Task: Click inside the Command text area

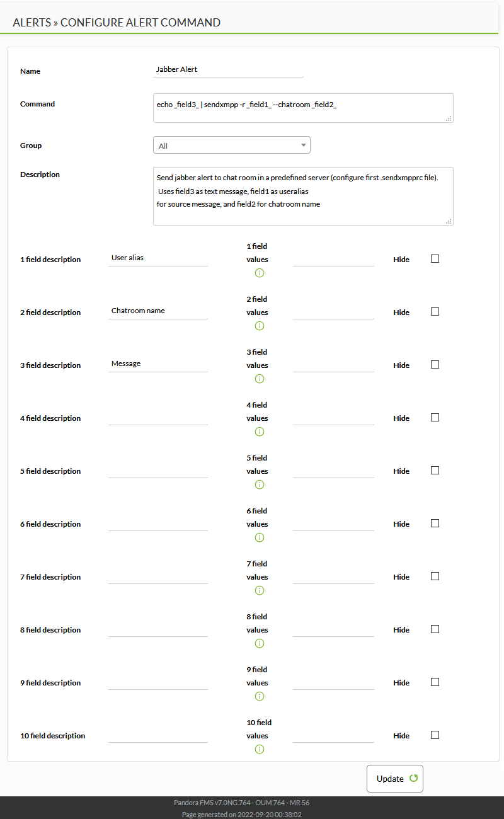Action: pos(303,108)
